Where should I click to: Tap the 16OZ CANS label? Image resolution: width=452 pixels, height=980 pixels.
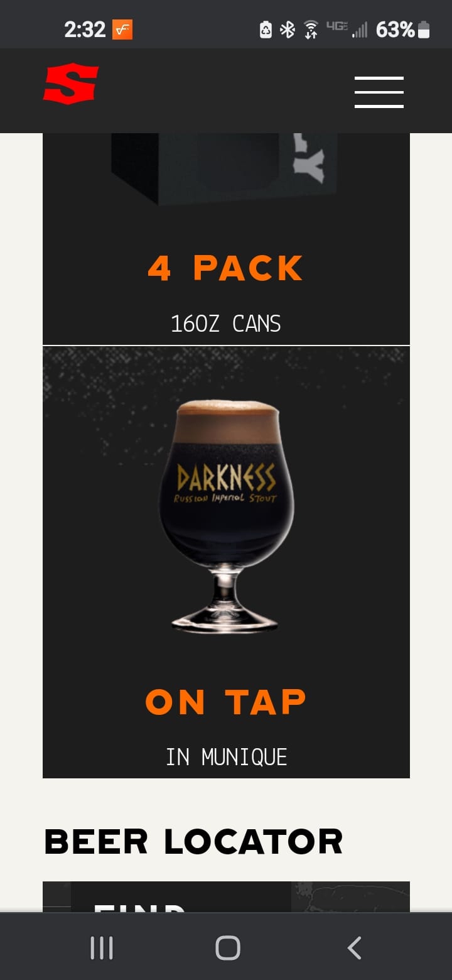click(226, 324)
